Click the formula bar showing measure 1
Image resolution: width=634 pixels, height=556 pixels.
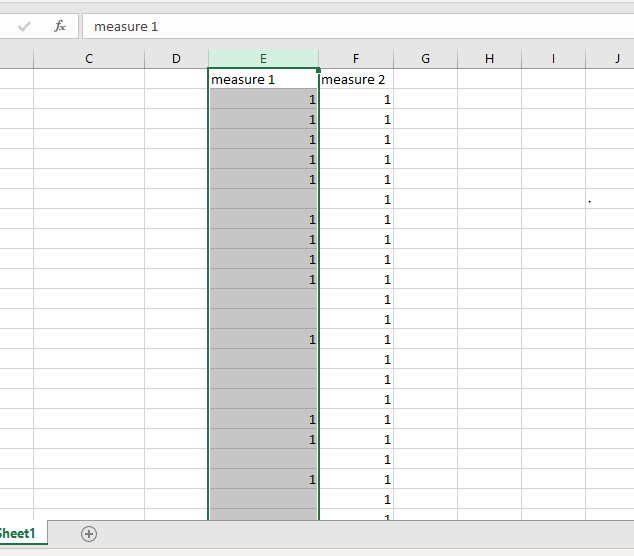click(x=358, y=27)
